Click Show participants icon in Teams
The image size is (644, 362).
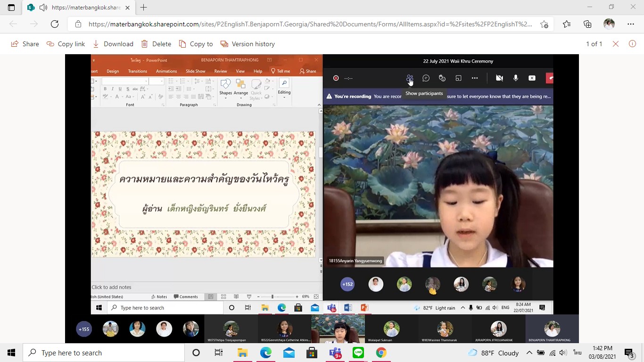(410, 78)
